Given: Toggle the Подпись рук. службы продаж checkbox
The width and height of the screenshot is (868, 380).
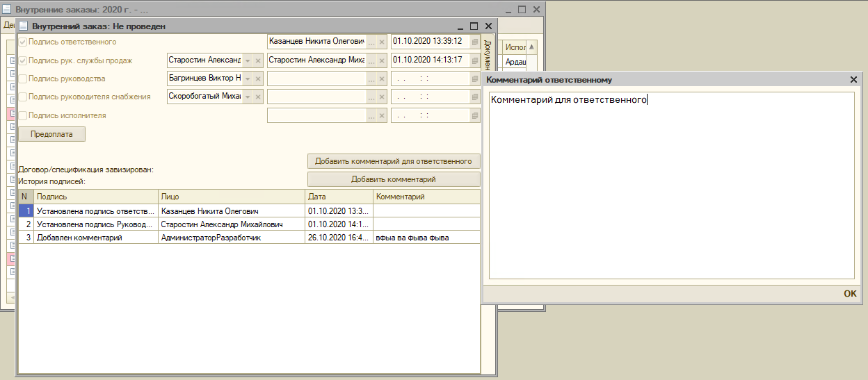Looking at the screenshot, I should tap(23, 60).
